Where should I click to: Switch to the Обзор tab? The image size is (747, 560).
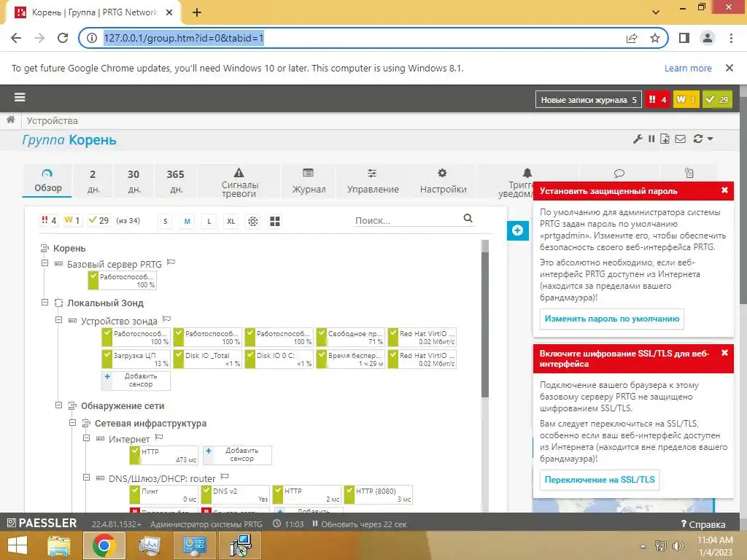click(x=47, y=181)
